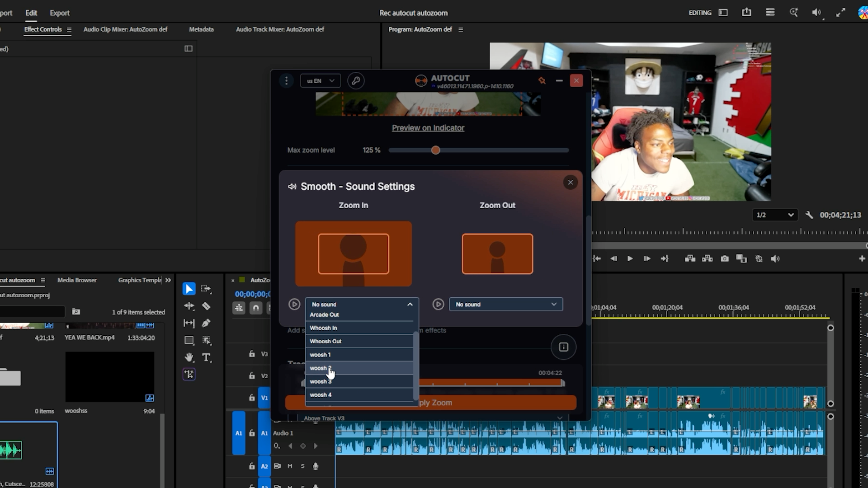Toggle the Audio 1 track lock

[x=252, y=433]
